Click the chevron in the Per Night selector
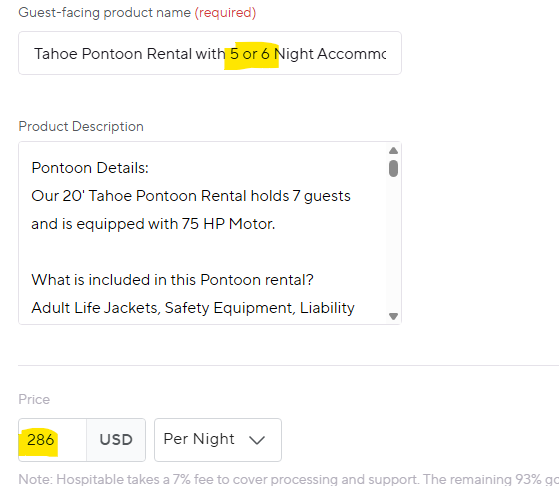 click(257, 440)
